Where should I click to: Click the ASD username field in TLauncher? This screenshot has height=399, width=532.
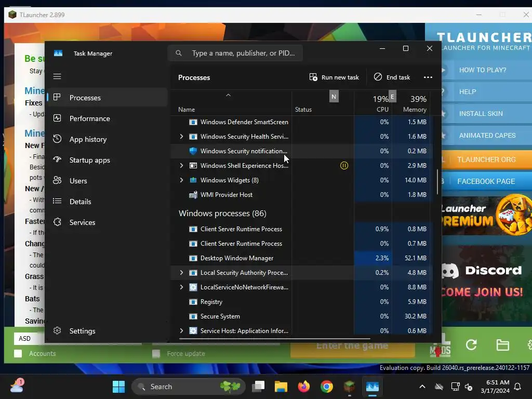[29, 338]
